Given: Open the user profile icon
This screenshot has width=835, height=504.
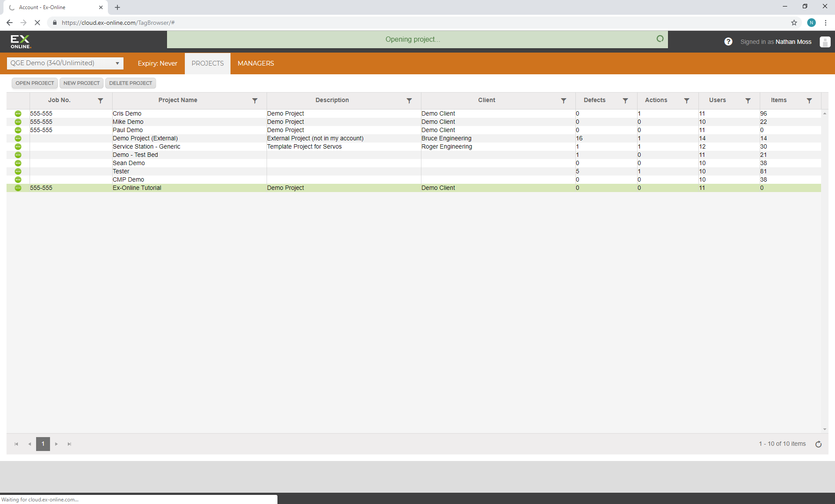Looking at the screenshot, I should [825, 42].
